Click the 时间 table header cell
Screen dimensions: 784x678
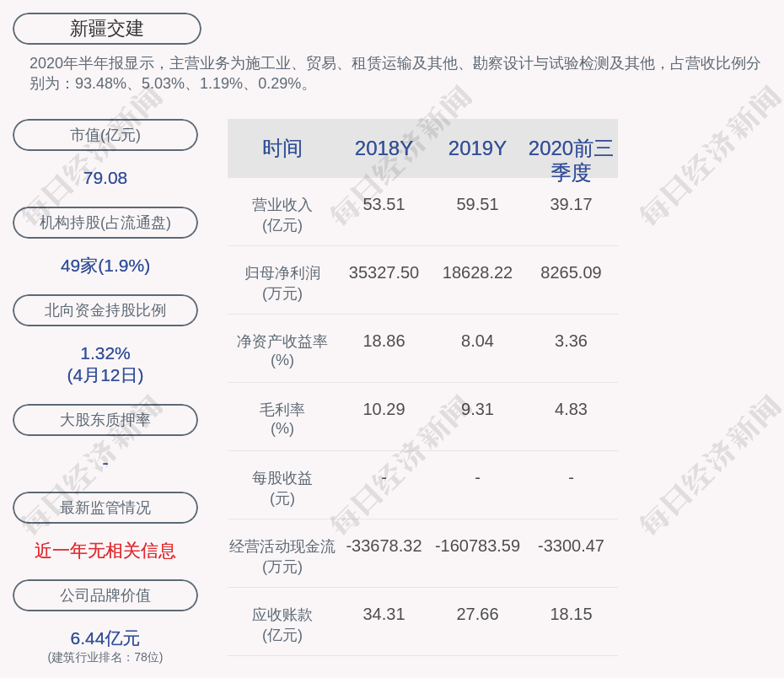282,148
